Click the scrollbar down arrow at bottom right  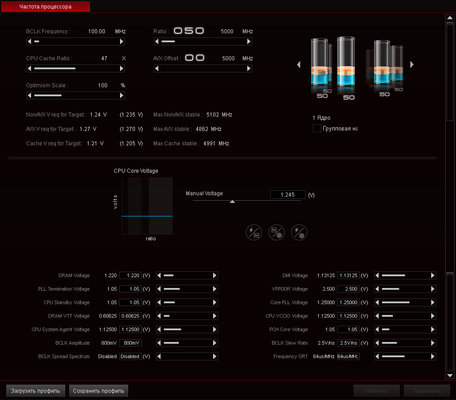click(450, 375)
